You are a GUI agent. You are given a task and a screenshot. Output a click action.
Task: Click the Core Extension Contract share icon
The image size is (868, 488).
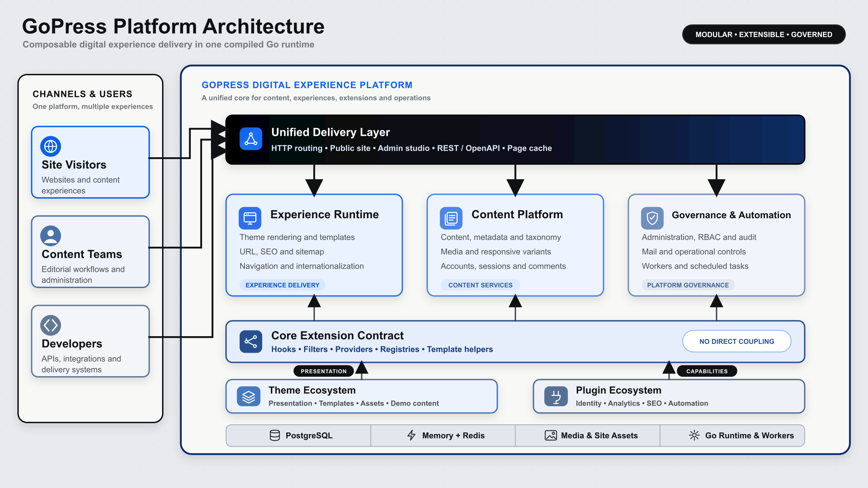click(x=251, y=342)
